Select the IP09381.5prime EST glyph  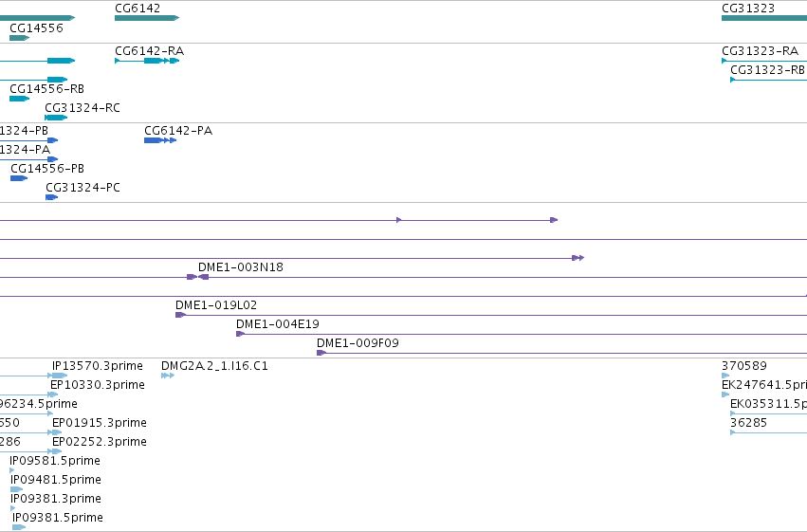(x=19, y=527)
